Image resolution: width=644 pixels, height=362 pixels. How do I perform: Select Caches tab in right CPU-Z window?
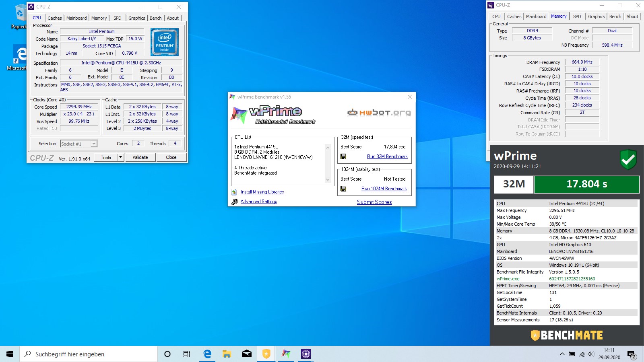(514, 16)
